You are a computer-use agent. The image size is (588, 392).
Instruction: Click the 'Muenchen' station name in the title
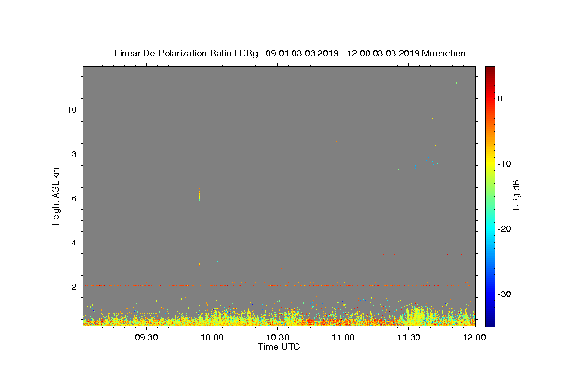pos(443,53)
